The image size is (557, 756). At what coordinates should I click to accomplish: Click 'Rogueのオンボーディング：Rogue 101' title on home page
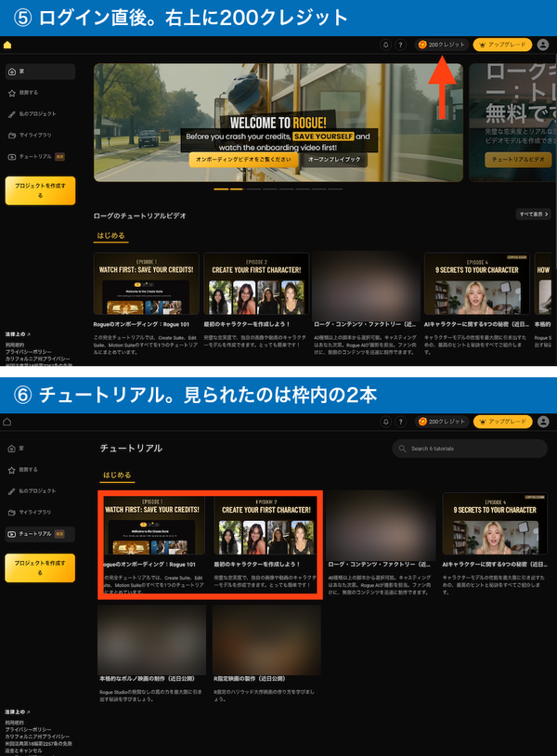(141, 324)
